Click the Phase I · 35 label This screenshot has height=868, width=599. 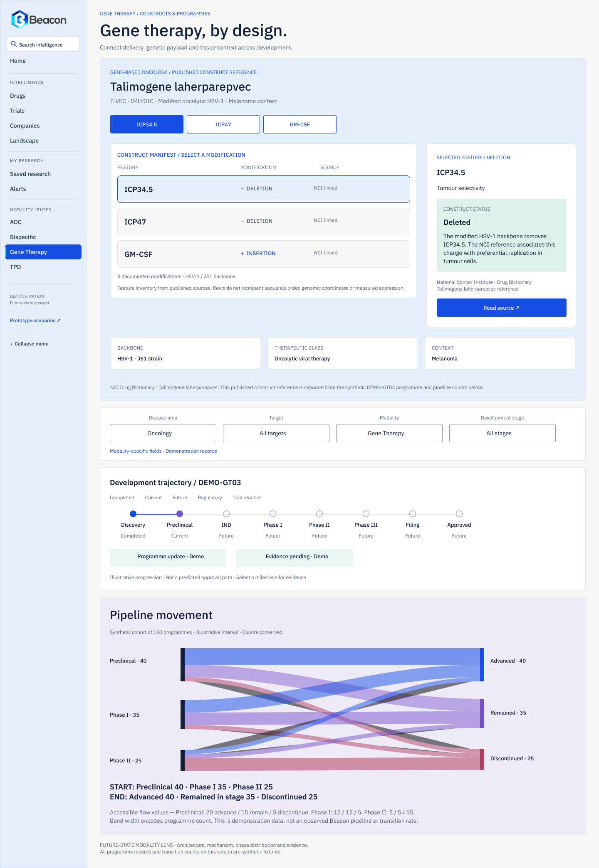click(x=124, y=715)
